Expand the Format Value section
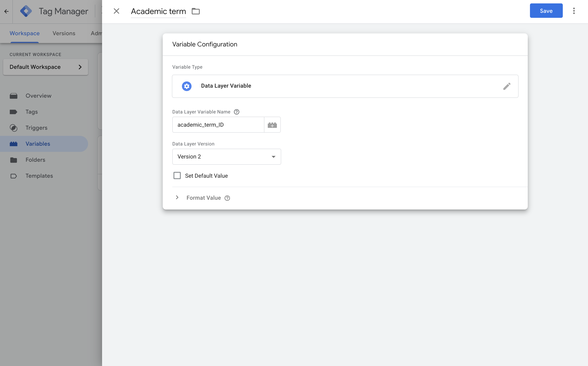The image size is (588, 366). tap(177, 198)
